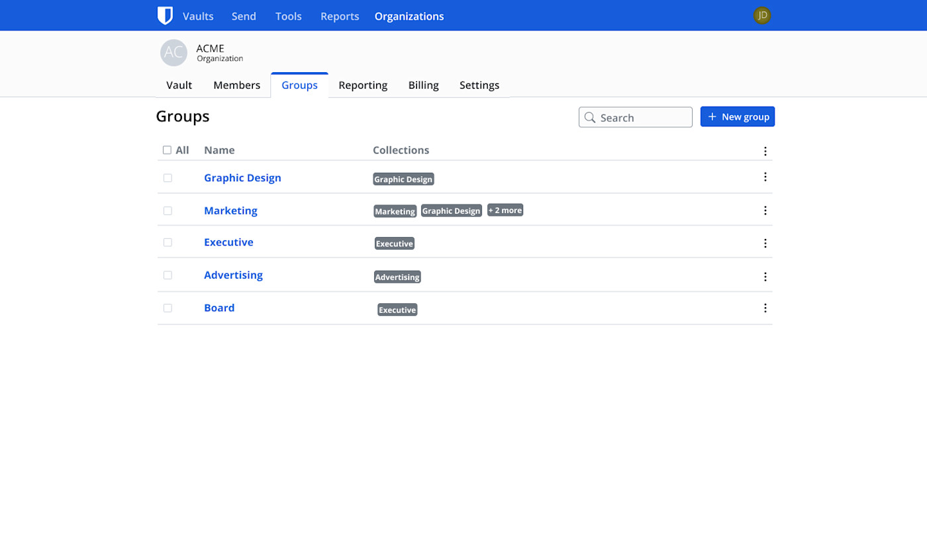Open the options menu for Executive group
This screenshot has height=560, width=927.
tap(765, 243)
